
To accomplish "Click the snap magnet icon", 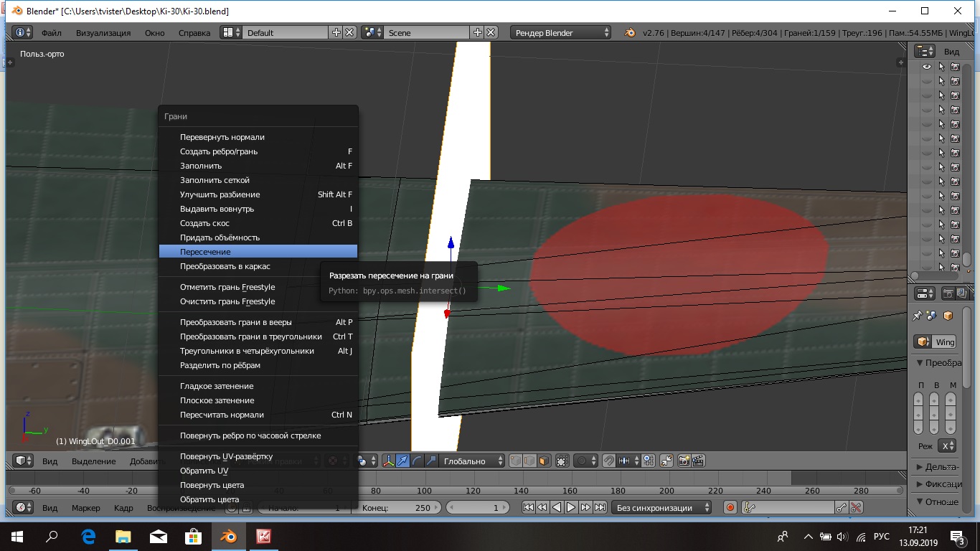I will 608,461.
